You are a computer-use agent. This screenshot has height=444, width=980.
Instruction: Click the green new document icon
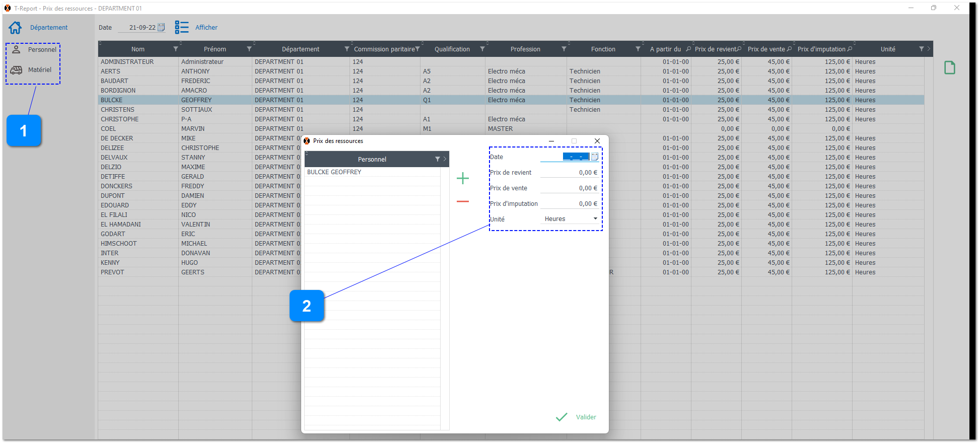coord(949,67)
